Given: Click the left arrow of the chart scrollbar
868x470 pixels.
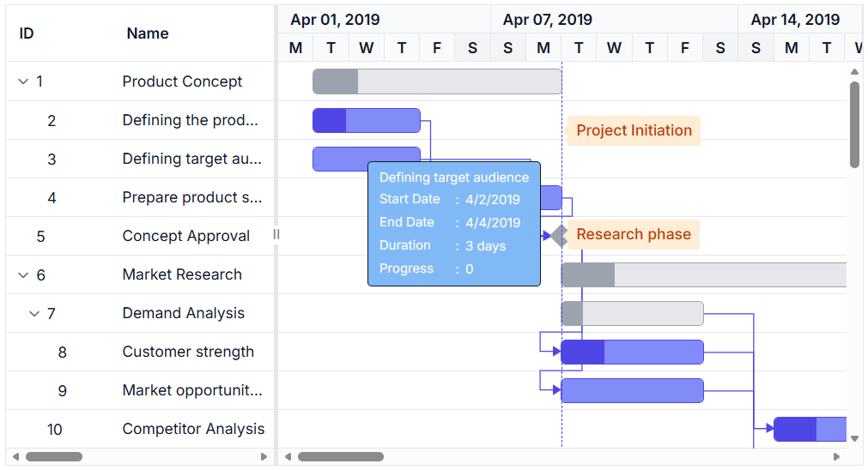Looking at the screenshot, I should [x=288, y=457].
